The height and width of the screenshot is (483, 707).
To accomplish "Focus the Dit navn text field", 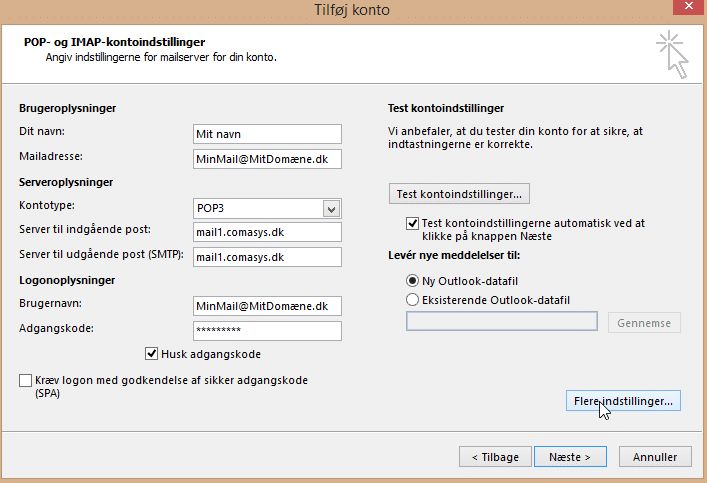I will (x=267, y=134).
